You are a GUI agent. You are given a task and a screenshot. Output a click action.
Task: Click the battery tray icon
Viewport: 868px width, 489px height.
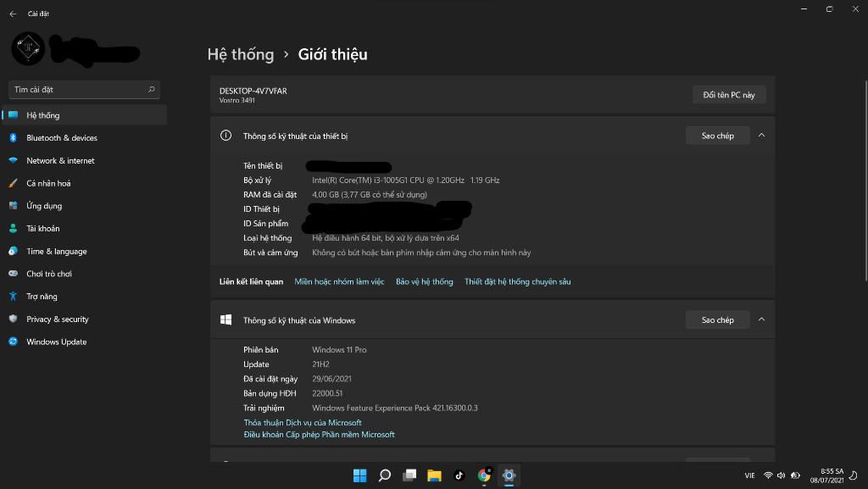pos(795,475)
